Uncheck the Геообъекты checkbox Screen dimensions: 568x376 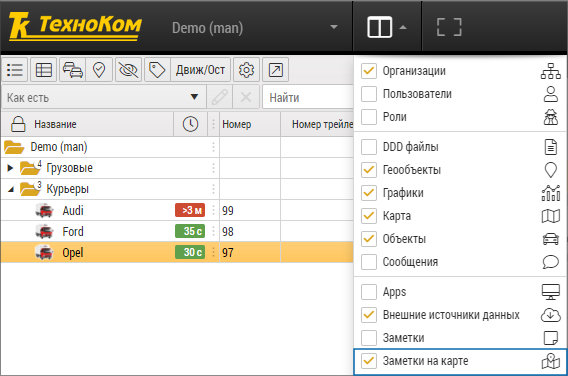pos(369,170)
